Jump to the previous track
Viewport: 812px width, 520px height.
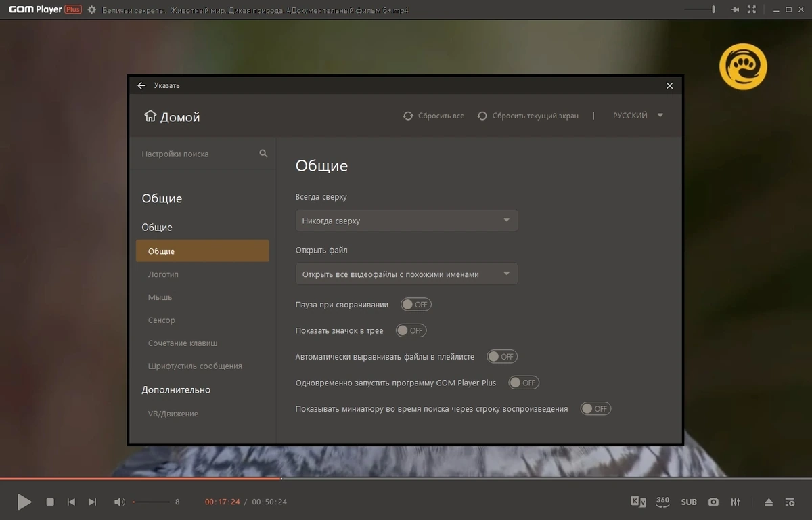(71, 502)
